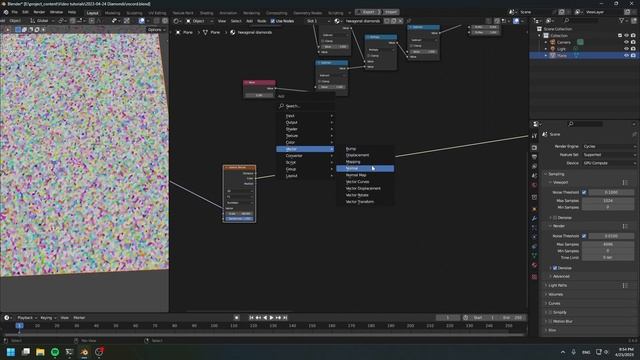The height and width of the screenshot is (360, 640).
Task: Open the Particles properties tab icon
Action: coord(534,228)
